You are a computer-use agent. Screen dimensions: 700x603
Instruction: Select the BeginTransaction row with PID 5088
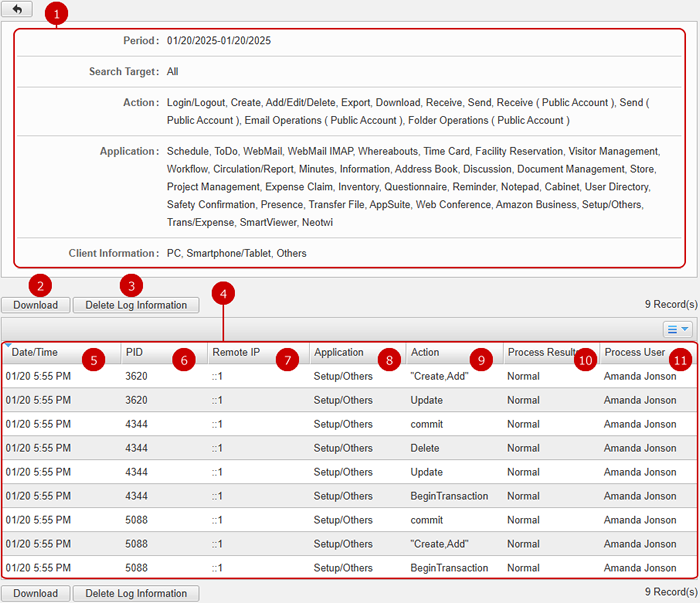[x=350, y=568]
